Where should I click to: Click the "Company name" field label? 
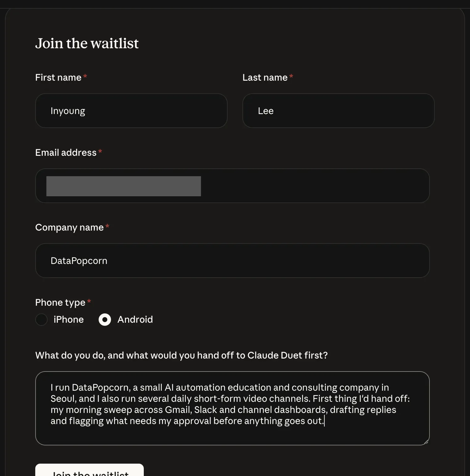click(x=70, y=227)
